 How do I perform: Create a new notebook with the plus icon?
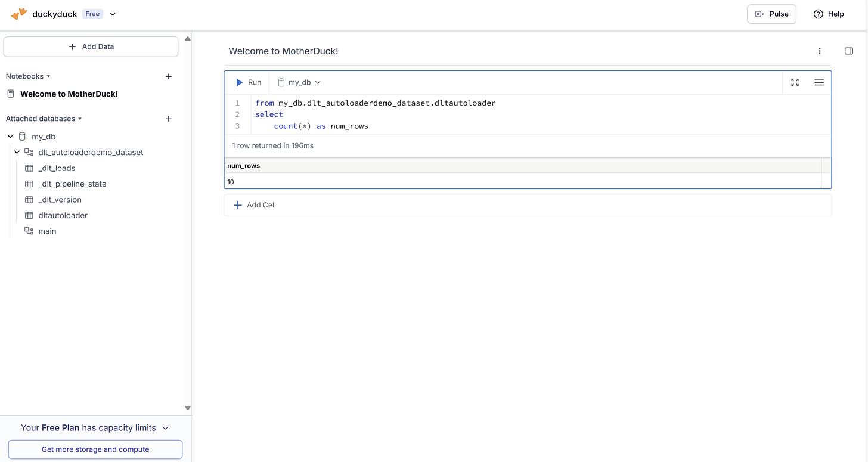point(169,76)
